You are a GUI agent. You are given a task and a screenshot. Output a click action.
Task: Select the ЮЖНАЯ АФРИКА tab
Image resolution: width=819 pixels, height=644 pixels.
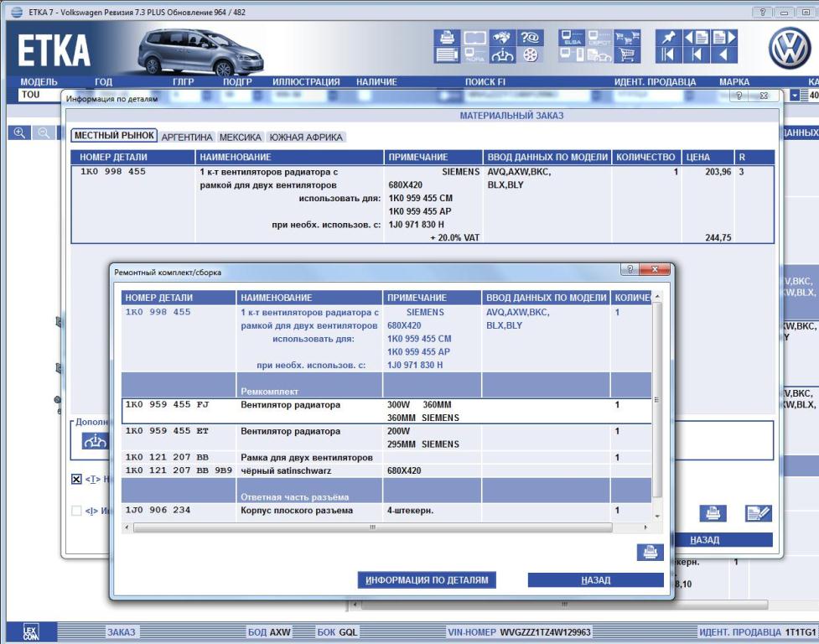tap(306, 138)
